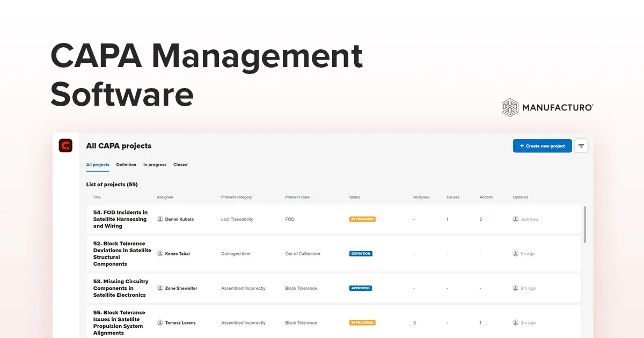Switch to the Definition tab

point(126,165)
